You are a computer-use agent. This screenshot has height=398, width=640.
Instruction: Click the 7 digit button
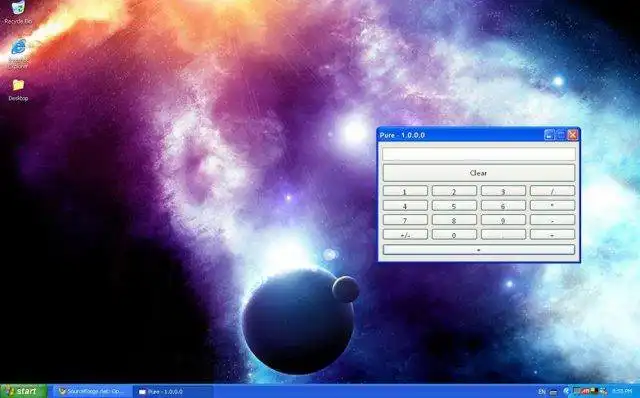405,220
